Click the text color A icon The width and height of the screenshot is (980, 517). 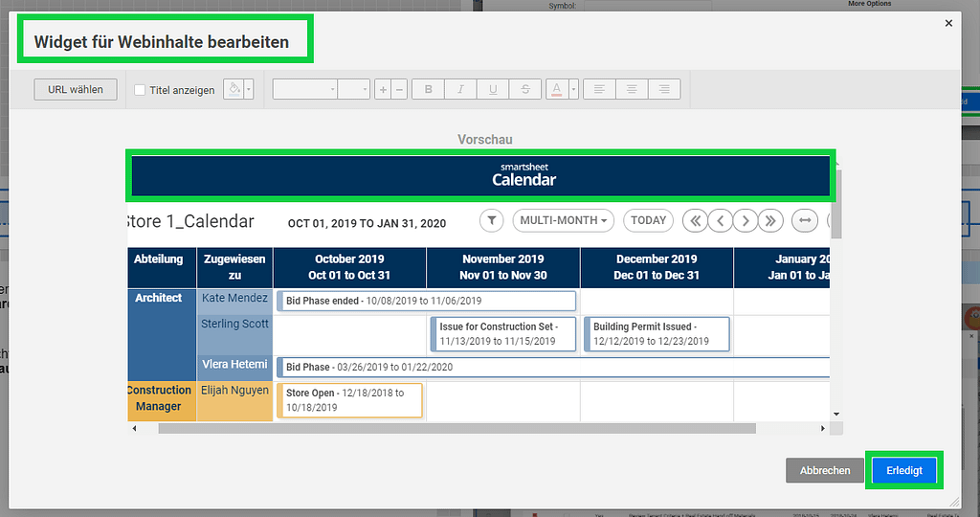coord(556,89)
